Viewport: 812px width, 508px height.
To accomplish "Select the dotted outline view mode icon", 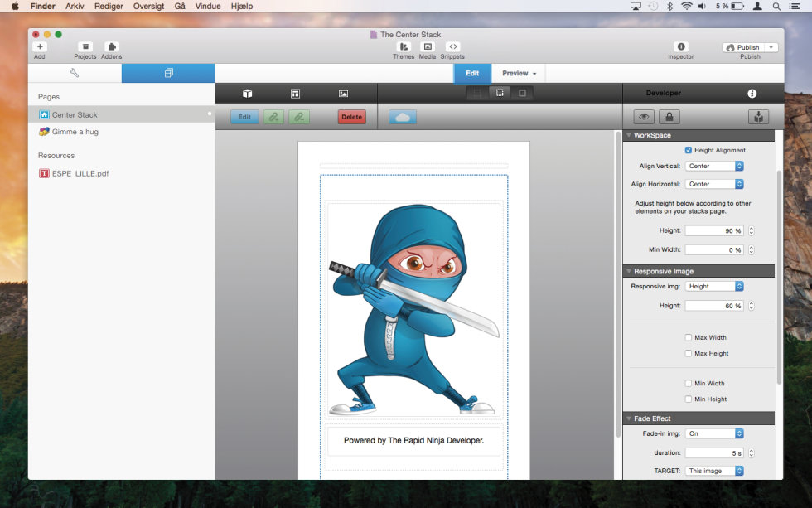I will [500, 93].
